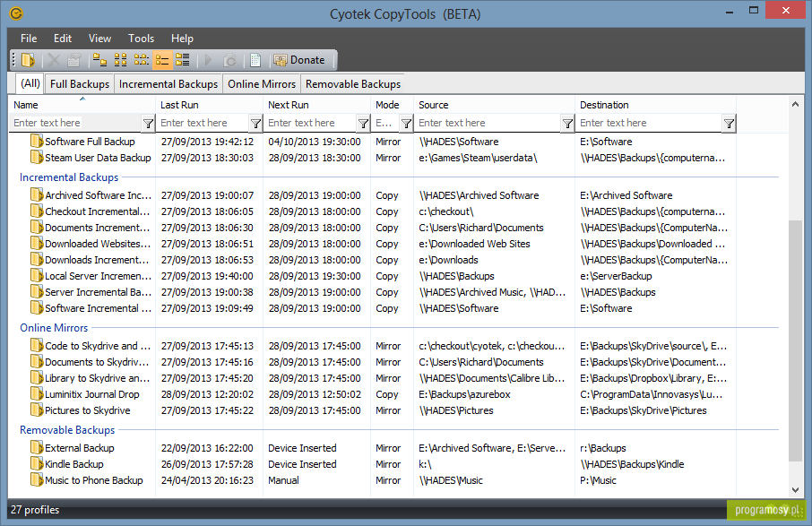Click the scrollbar down arrow
The width and height of the screenshot is (812, 526).
pyautogui.click(x=795, y=490)
